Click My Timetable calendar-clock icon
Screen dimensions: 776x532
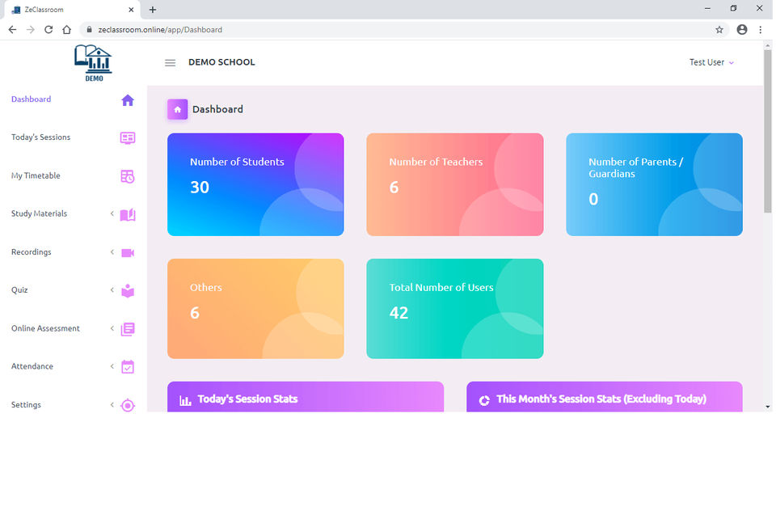pos(128,177)
